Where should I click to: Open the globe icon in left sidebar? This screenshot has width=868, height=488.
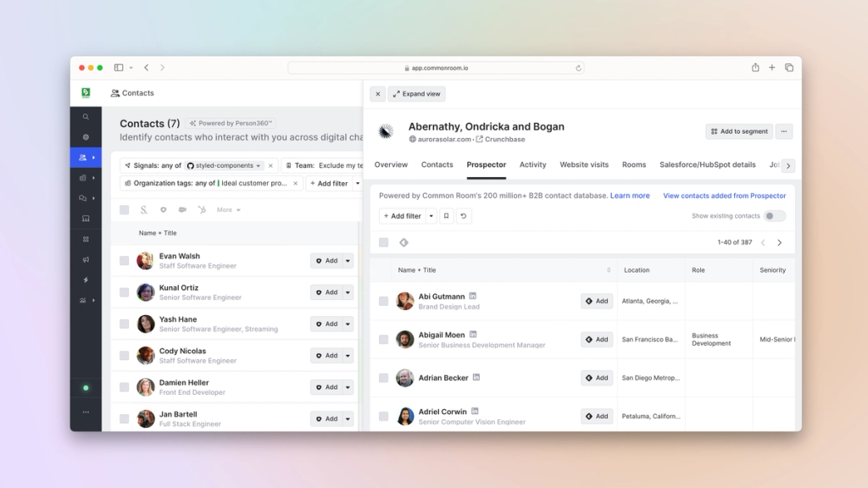86,137
